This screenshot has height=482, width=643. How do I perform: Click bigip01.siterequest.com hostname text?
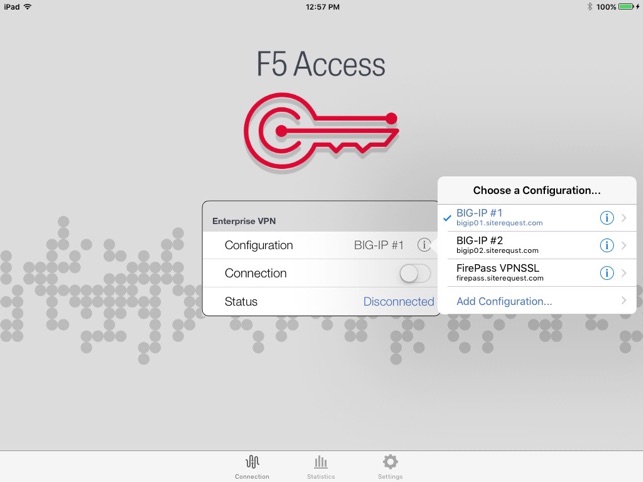point(499,223)
